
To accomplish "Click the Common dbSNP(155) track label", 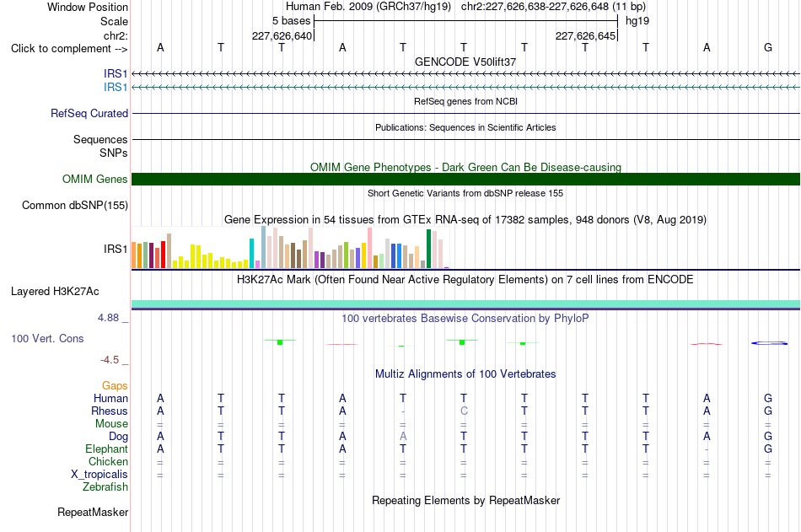I will tap(74, 206).
